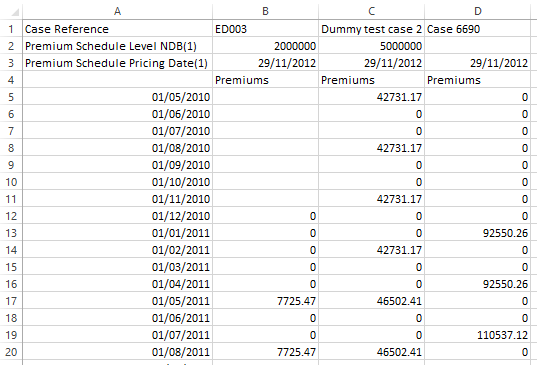Click 7725.47 value in row 17
The image size is (537, 365).
[265, 301]
